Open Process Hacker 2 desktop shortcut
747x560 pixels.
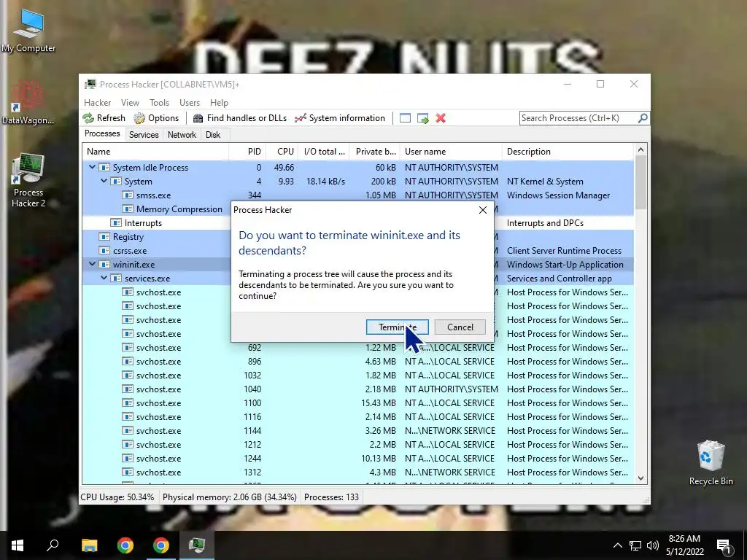[x=28, y=181]
